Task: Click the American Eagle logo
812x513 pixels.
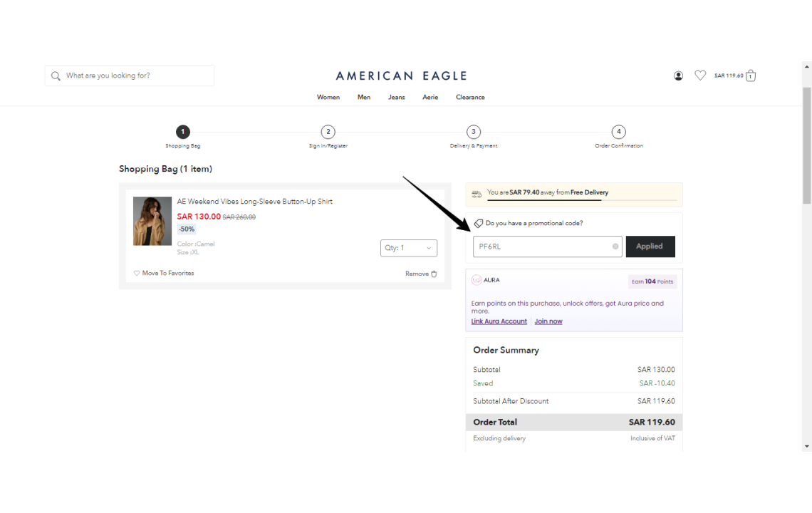Action: tap(401, 76)
